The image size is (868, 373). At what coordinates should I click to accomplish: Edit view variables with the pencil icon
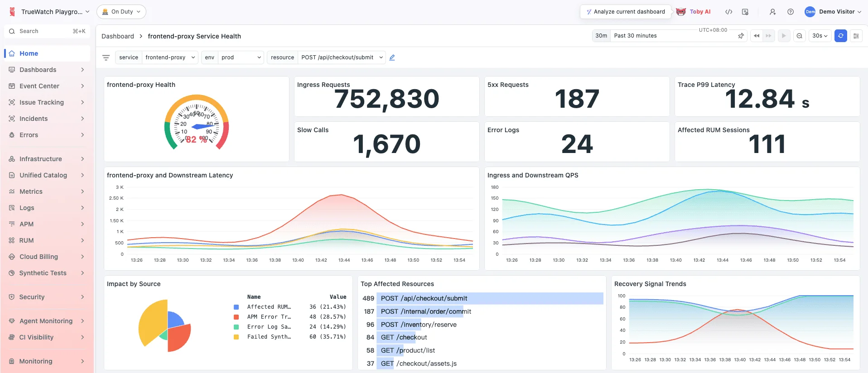(x=392, y=57)
